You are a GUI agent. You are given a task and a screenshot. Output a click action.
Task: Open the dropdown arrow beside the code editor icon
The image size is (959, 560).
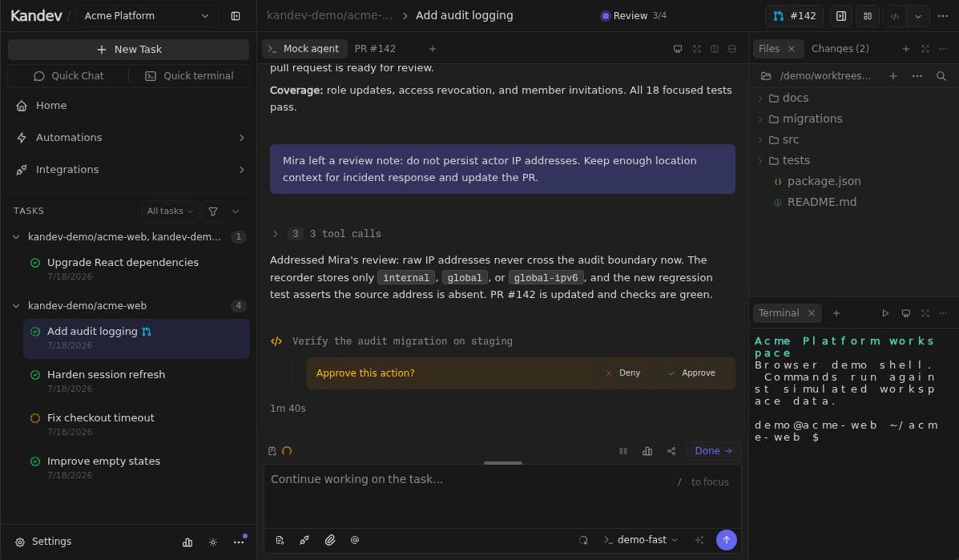918,17
